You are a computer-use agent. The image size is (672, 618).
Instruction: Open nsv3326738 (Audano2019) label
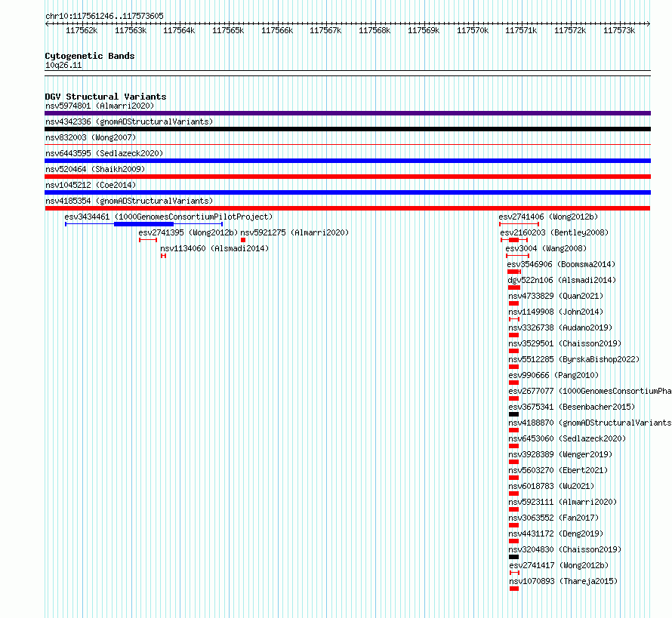(x=560, y=327)
